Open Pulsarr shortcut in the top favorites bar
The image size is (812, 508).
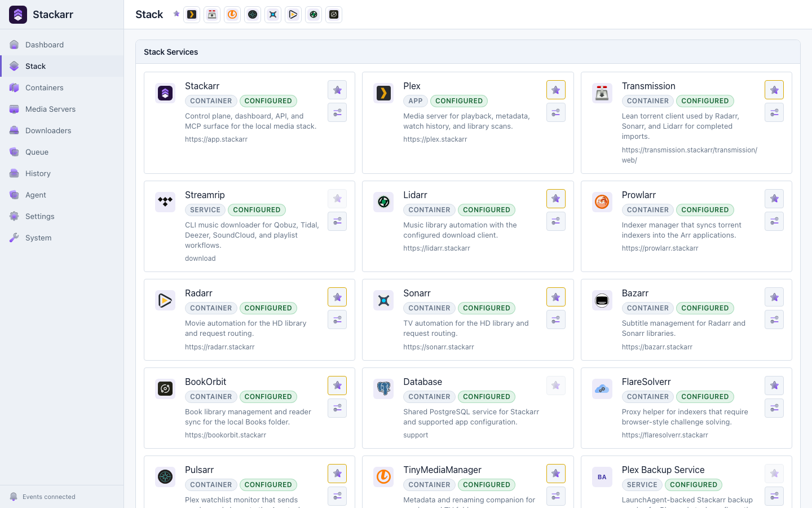(253, 15)
